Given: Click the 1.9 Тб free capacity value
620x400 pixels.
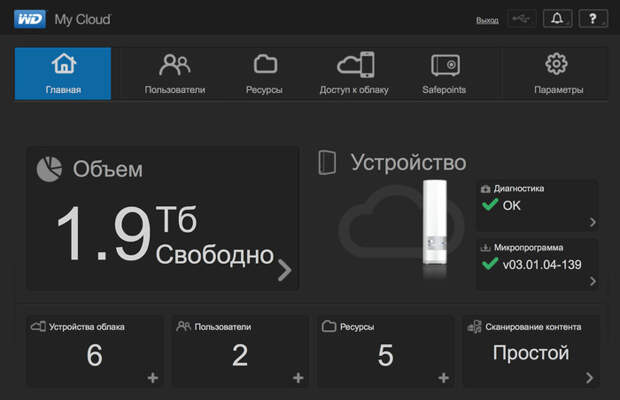Looking at the screenshot, I should click(x=127, y=233).
